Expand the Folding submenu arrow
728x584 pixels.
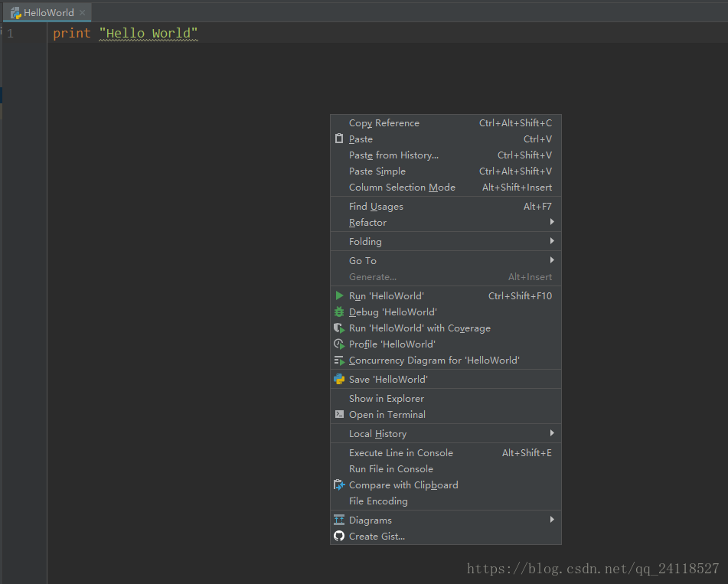click(552, 241)
